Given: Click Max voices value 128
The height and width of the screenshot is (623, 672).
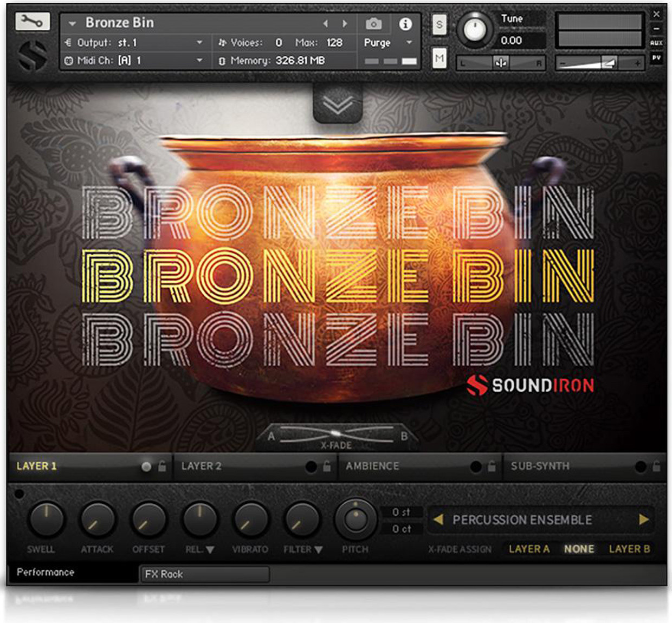Looking at the screenshot, I should tap(334, 42).
